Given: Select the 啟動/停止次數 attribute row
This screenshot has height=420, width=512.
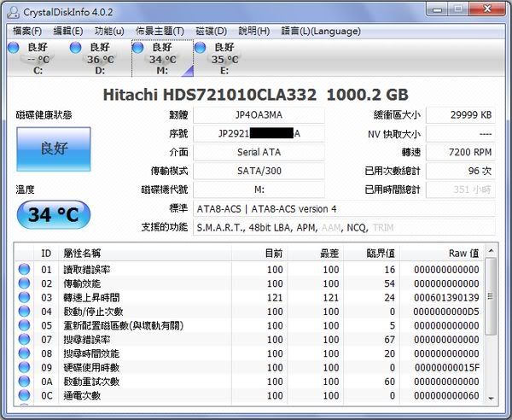Looking at the screenshot, I should coord(249,312).
